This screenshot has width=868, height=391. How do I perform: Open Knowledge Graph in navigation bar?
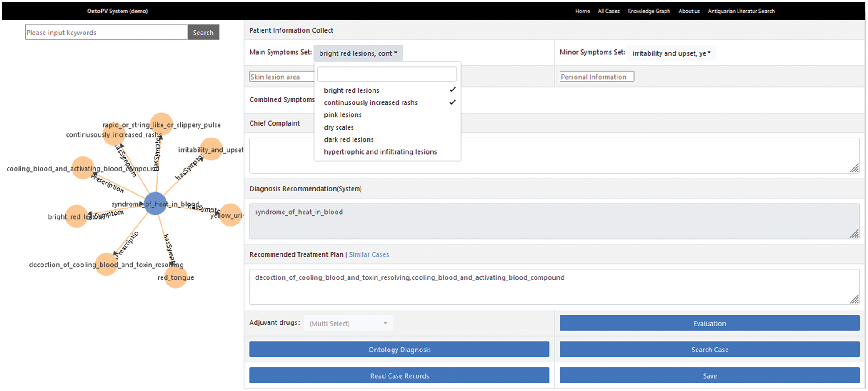click(649, 11)
